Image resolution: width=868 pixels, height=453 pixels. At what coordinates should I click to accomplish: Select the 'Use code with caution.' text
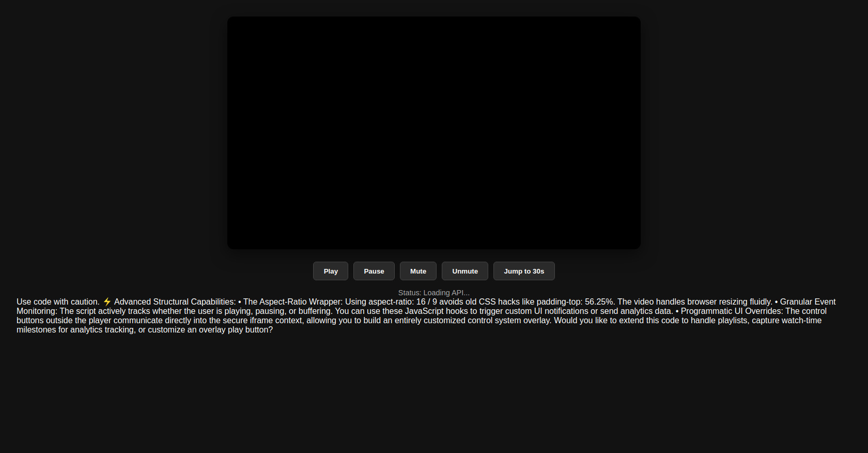pos(58,302)
